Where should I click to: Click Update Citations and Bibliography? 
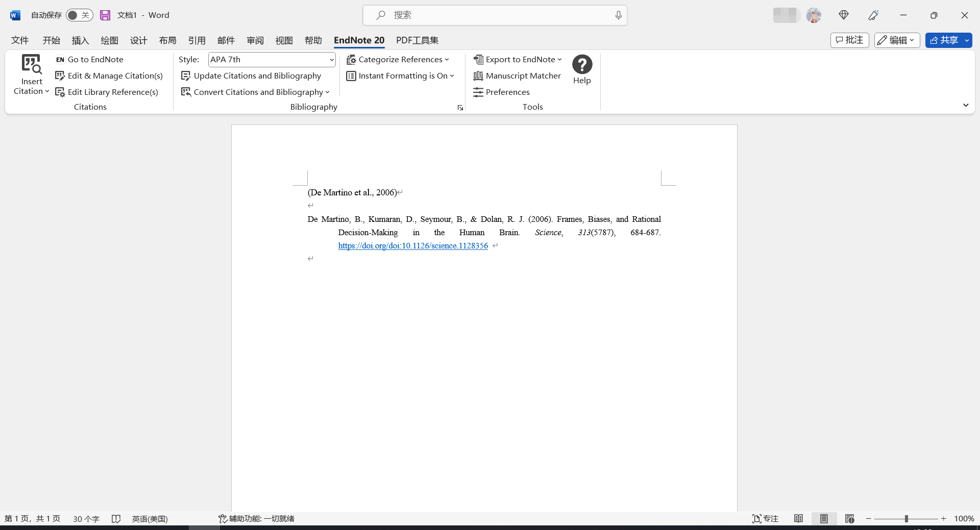click(251, 75)
